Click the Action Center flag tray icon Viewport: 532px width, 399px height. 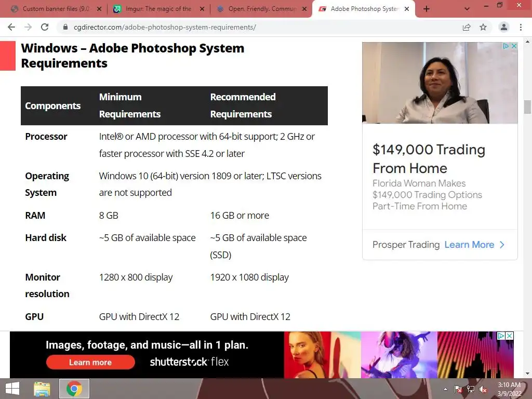pyautogui.click(x=458, y=389)
